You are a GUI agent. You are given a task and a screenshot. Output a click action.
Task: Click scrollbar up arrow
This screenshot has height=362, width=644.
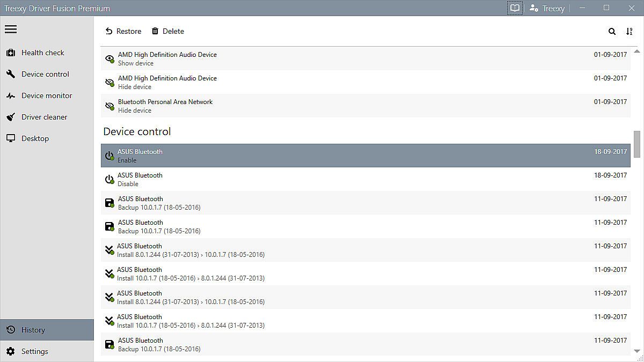tap(637, 51)
